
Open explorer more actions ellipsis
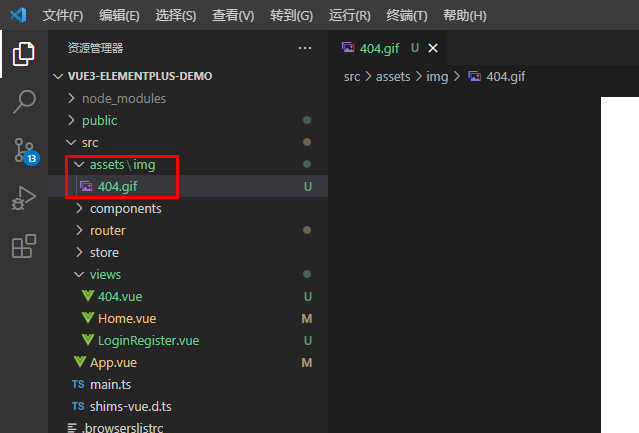pos(305,48)
